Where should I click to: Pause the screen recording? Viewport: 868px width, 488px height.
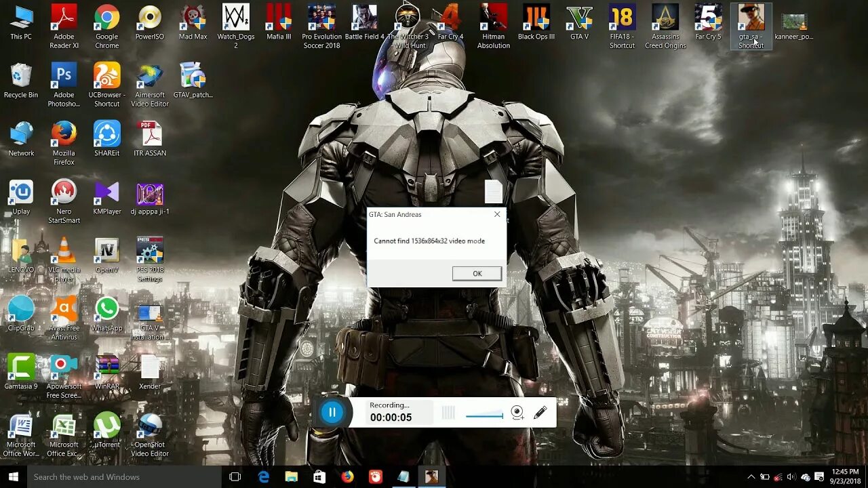pyautogui.click(x=332, y=412)
